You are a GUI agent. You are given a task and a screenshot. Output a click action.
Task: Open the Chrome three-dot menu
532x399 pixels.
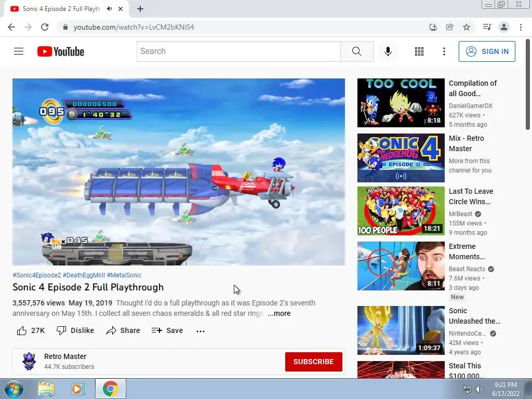(x=521, y=27)
